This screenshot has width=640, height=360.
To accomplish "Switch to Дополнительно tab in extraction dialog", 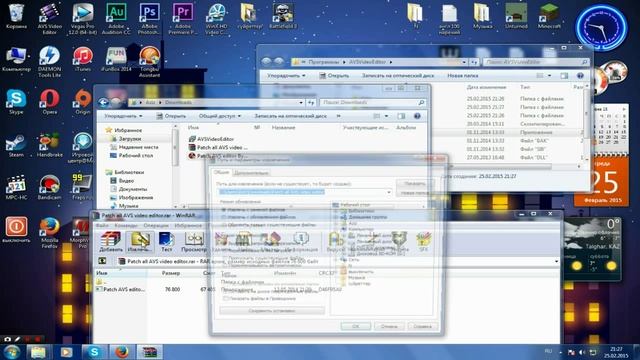I will point(251,173).
